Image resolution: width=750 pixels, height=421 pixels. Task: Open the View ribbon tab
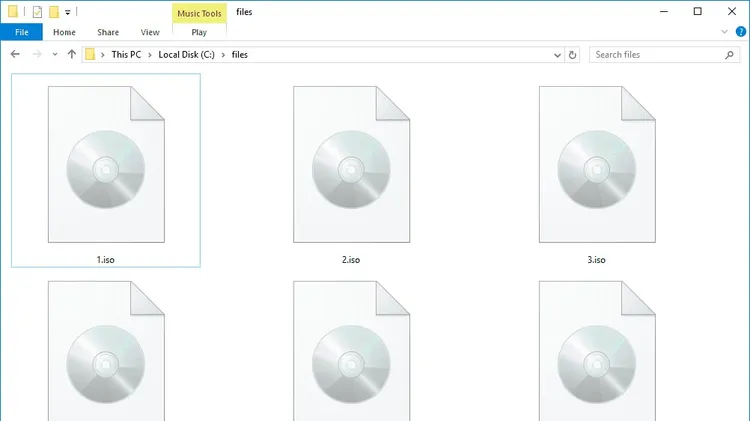(x=150, y=32)
